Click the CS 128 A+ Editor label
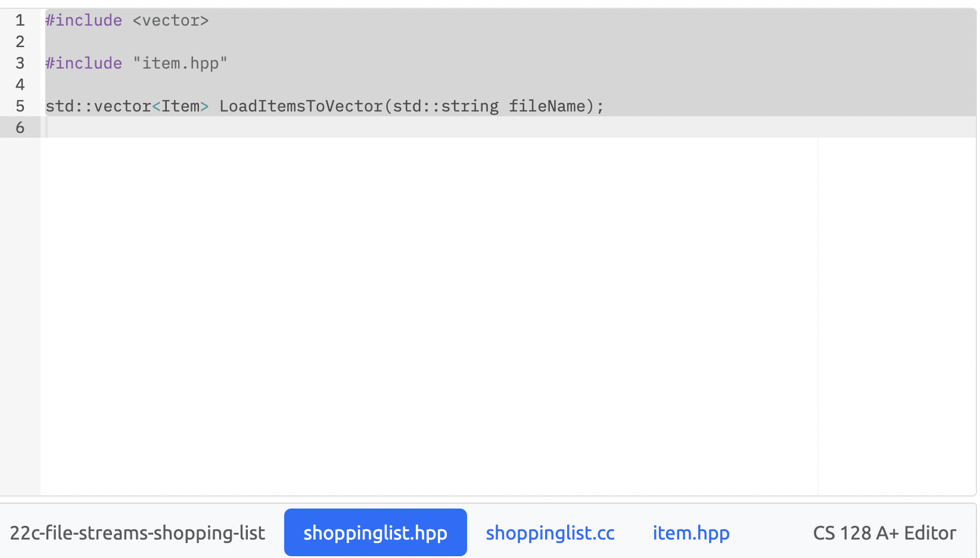 884,532
